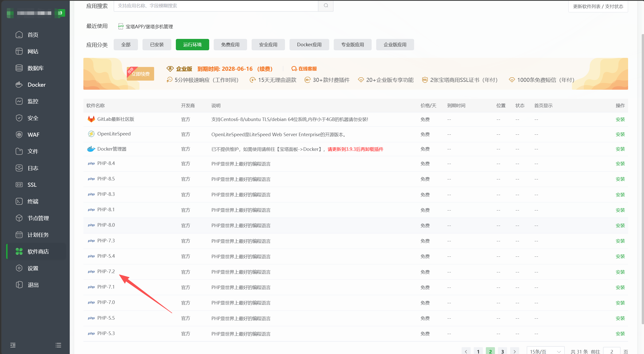
Task: Click the (续费) renewal link
Action: pyautogui.click(x=265, y=69)
